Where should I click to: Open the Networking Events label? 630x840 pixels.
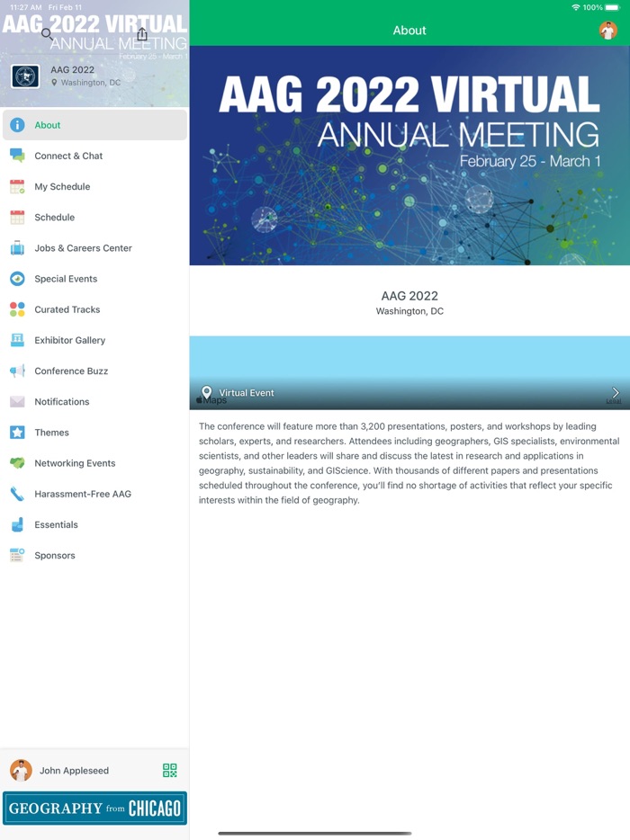(75, 463)
